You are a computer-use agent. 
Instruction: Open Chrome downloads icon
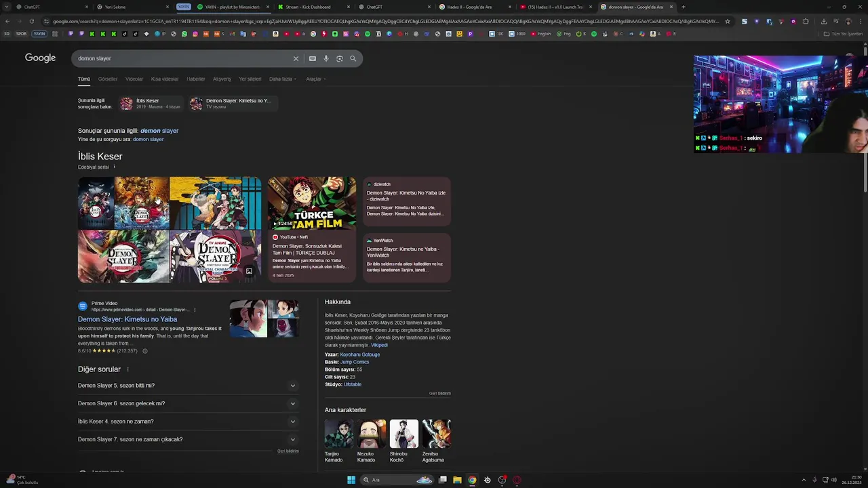tap(824, 21)
